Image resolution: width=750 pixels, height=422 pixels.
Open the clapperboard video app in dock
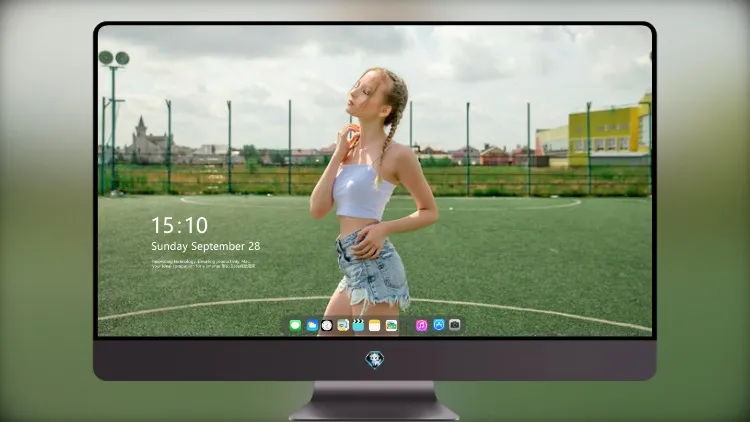[359, 326]
